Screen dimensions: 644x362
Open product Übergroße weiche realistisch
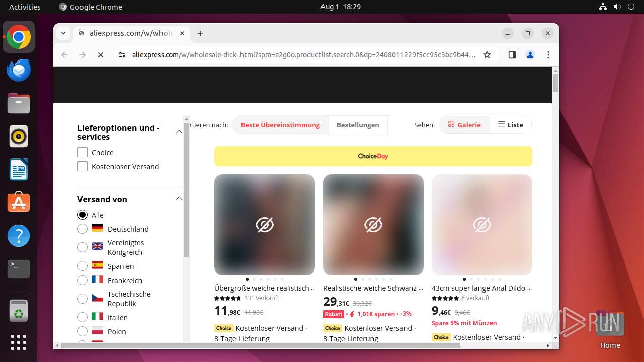264,288
